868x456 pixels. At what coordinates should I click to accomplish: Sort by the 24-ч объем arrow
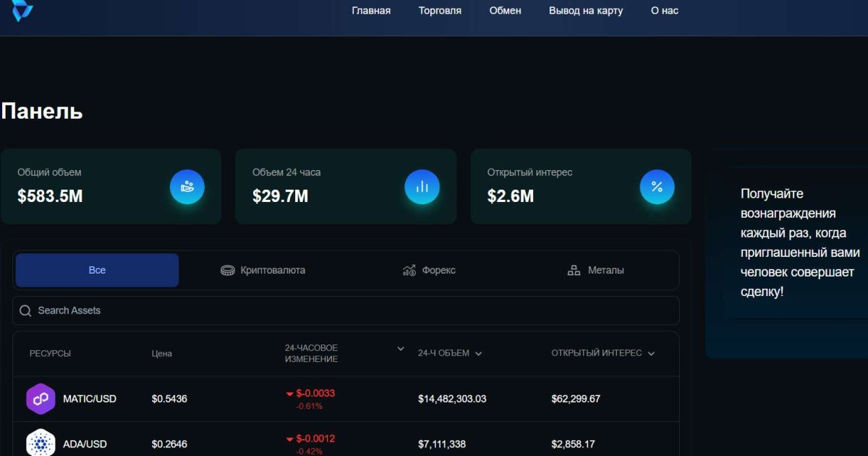[479, 354]
